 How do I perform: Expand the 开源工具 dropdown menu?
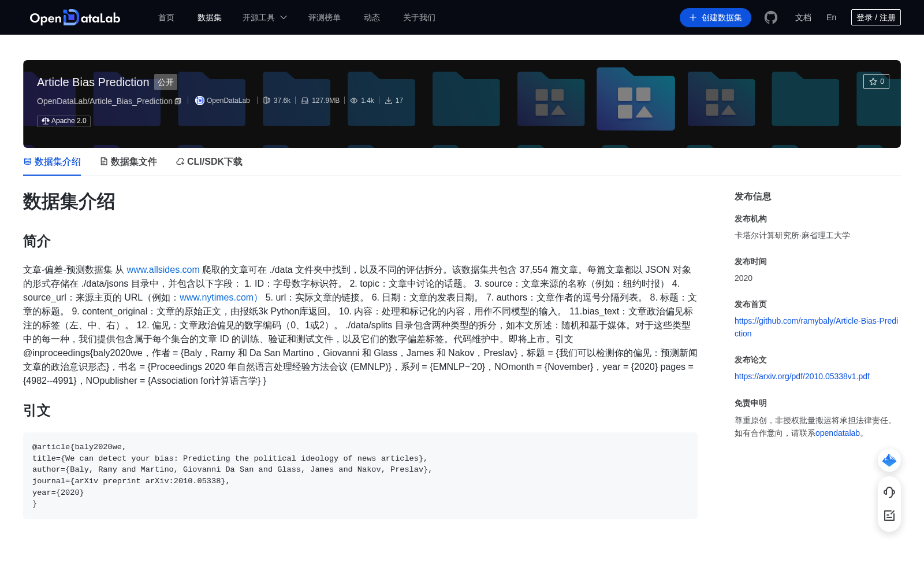point(264,17)
